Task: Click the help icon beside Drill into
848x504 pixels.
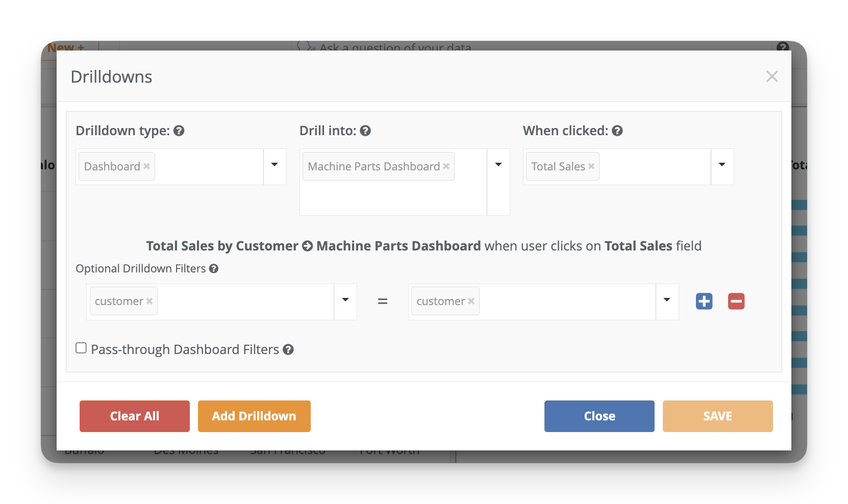Action: [365, 131]
